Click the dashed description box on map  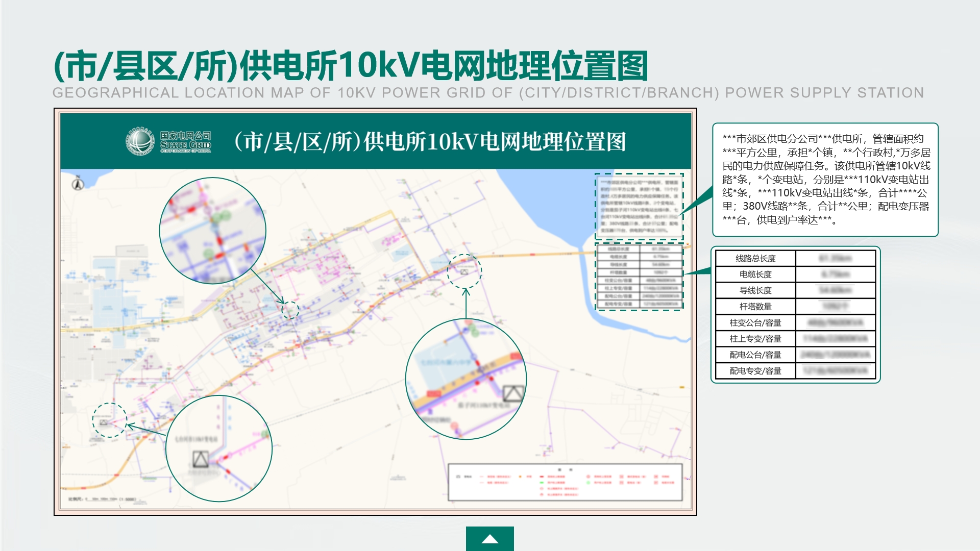639,207
